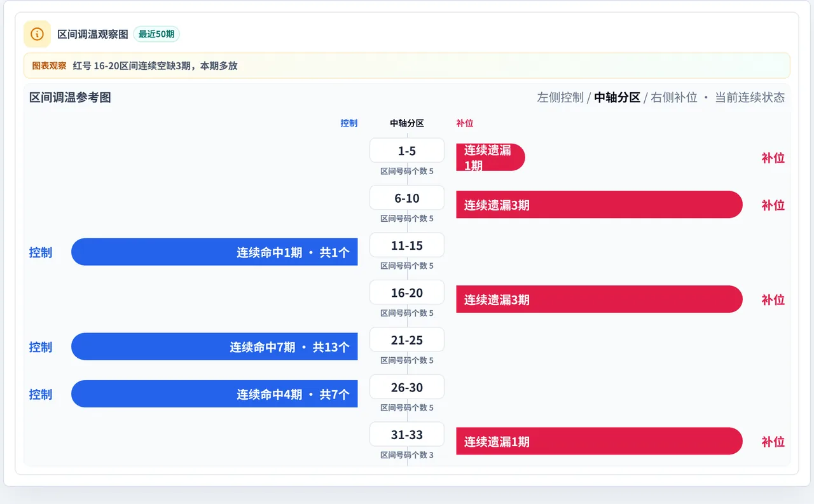Click the 左侧控制 legend text
This screenshot has height=504, width=814.
[560, 97]
